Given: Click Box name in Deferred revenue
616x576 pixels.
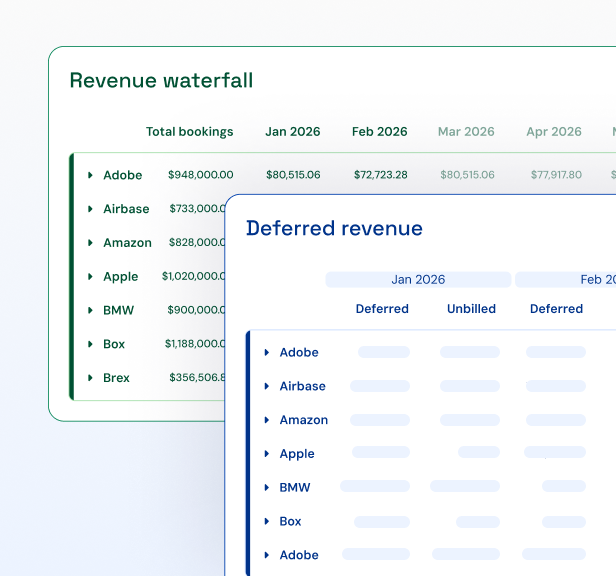Looking at the screenshot, I should pyautogui.click(x=290, y=521).
